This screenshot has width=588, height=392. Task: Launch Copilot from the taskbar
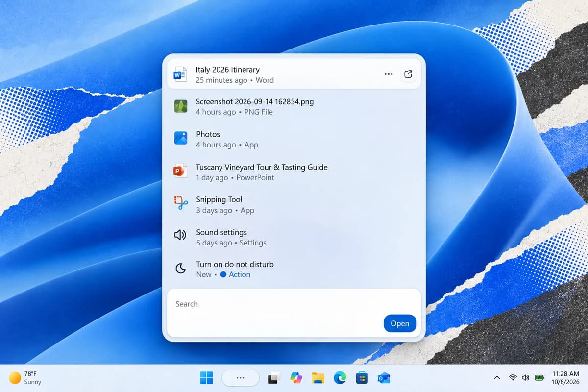pyautogui.click(x=296, y=378)
